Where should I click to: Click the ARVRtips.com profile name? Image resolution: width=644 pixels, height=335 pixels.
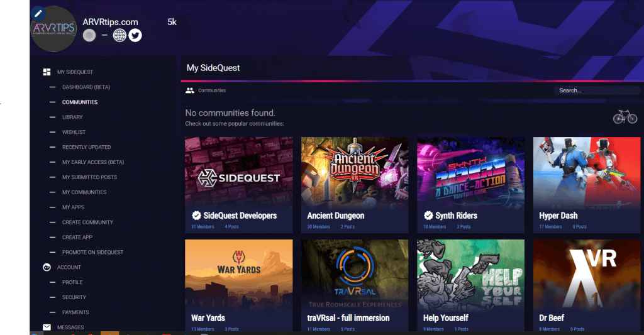[111, 22]
